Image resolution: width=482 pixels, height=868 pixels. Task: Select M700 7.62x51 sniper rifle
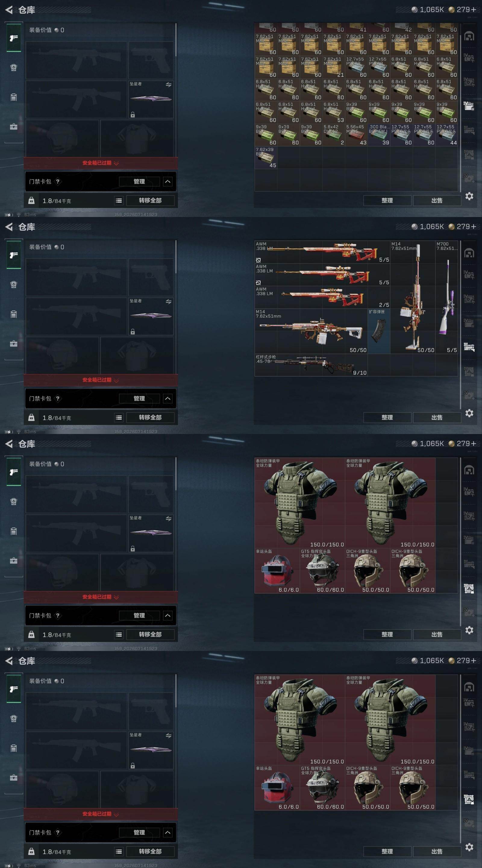click(447, 297)
